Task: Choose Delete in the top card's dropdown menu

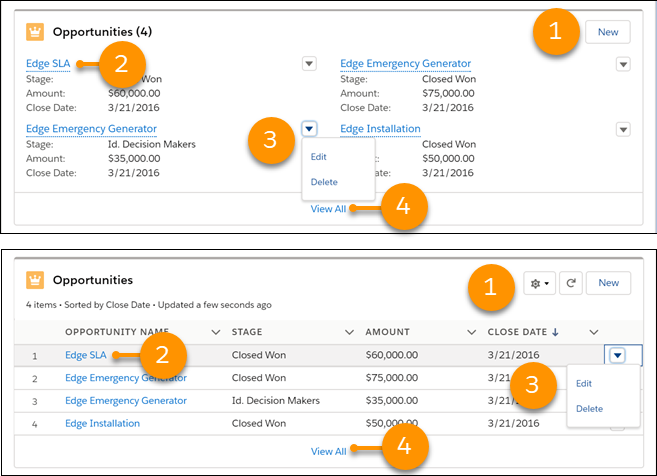Action: pyautogui.click(x=324, y=182)
